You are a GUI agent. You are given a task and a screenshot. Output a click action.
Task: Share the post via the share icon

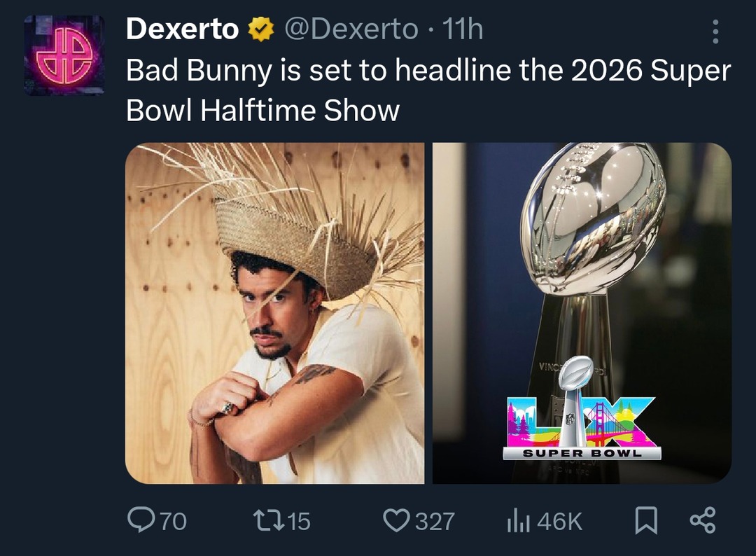pyautogui.click(x=702, y=520)
